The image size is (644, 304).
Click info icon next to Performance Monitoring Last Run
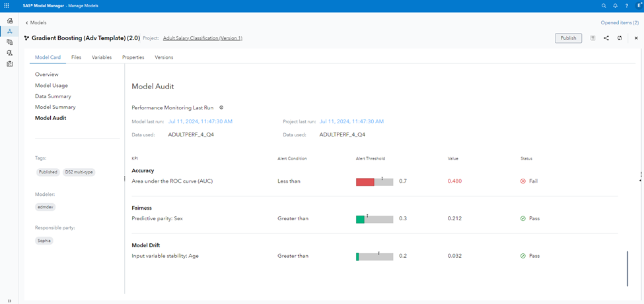coord(221,107)
